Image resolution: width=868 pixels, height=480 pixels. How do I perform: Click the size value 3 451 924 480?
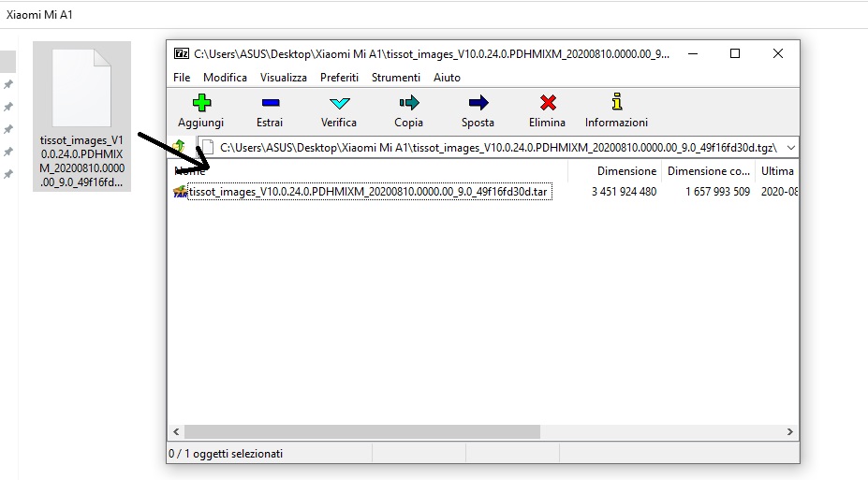(624, 191)
